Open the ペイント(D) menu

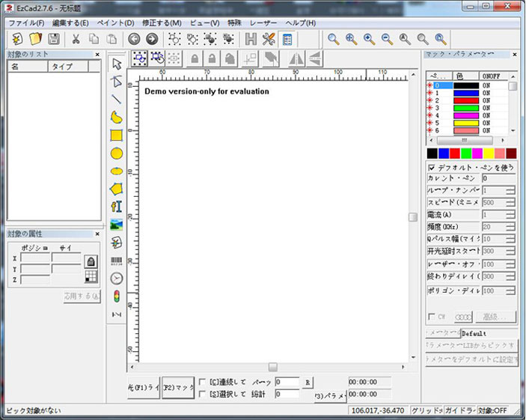(x=116, y=22)
